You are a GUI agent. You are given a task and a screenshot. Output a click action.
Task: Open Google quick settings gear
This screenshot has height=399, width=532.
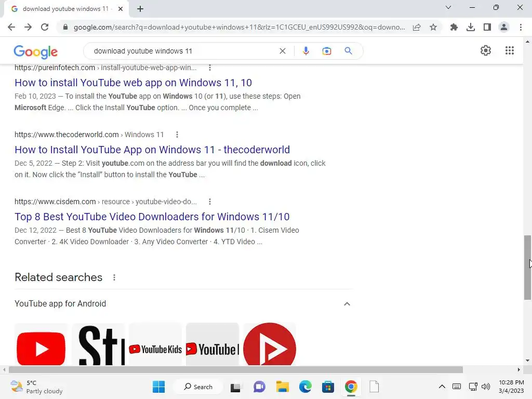[x=486, y=50]
